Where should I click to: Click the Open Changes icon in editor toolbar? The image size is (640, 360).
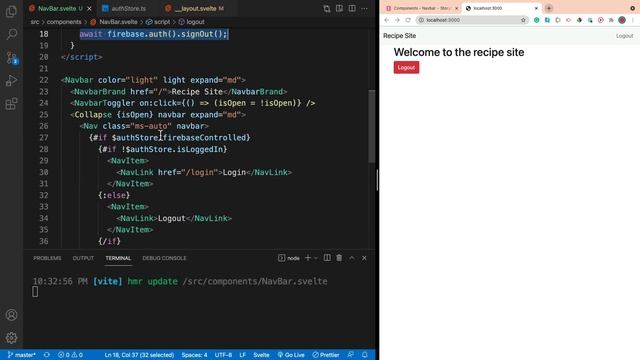[327, 8]
